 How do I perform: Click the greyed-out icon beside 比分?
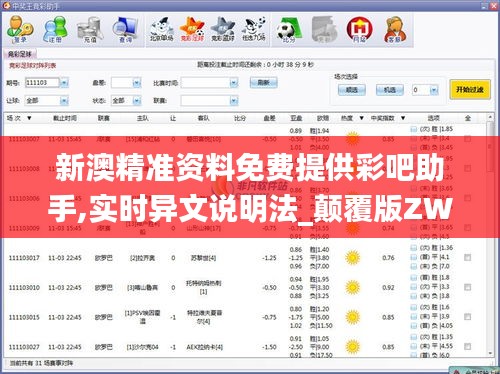click(324, 29)
